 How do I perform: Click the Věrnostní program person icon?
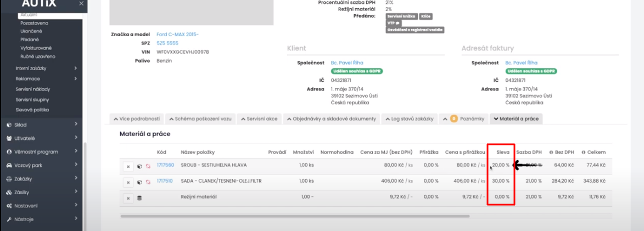[x=9, y=152]
